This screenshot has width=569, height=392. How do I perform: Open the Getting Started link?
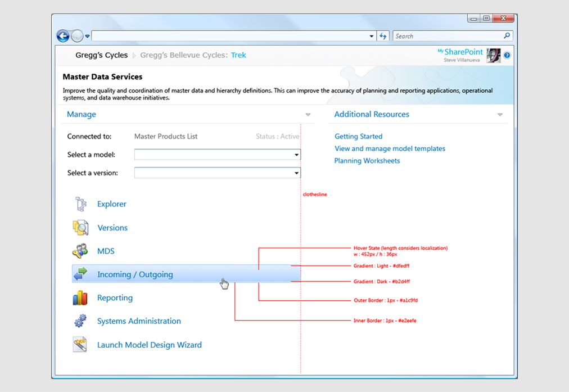click(358, 137)
